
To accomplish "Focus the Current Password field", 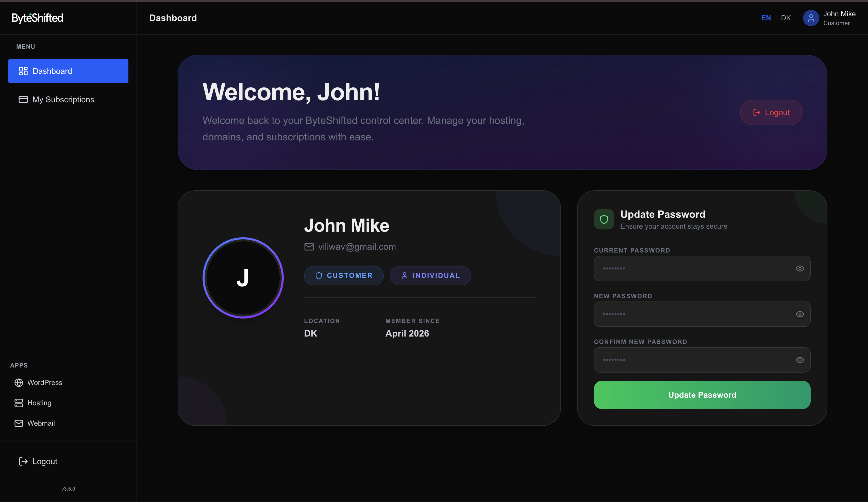I will [702, 269].
